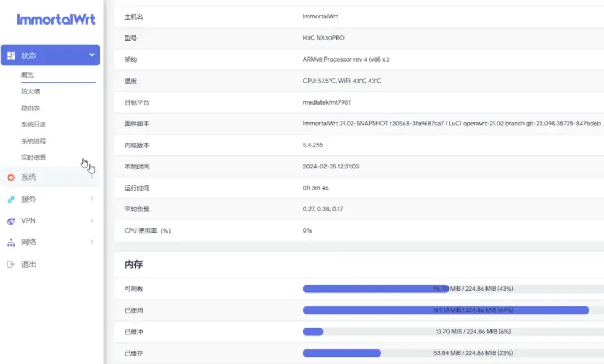Open the 防火墙 firewall status page
The width and height of the screenshot is (604, 364).
point(31,91)
